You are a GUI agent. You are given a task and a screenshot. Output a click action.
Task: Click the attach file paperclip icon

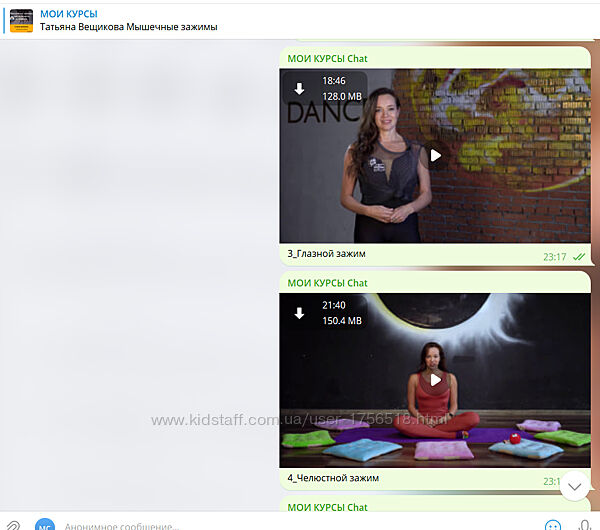coord(13,525)
